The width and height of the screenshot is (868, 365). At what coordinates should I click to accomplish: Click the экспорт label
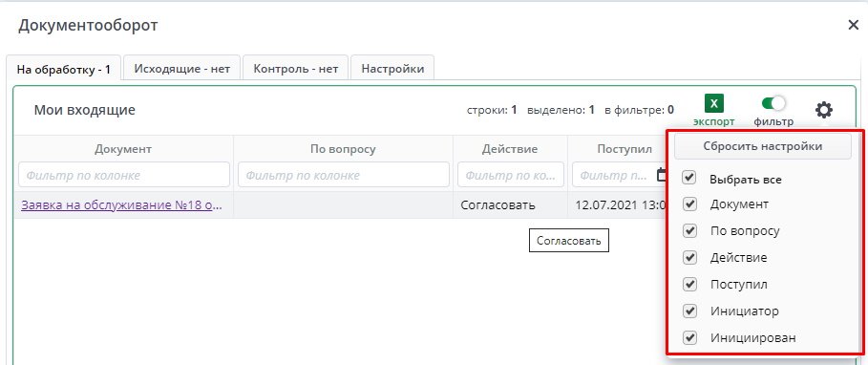point(713,121)
